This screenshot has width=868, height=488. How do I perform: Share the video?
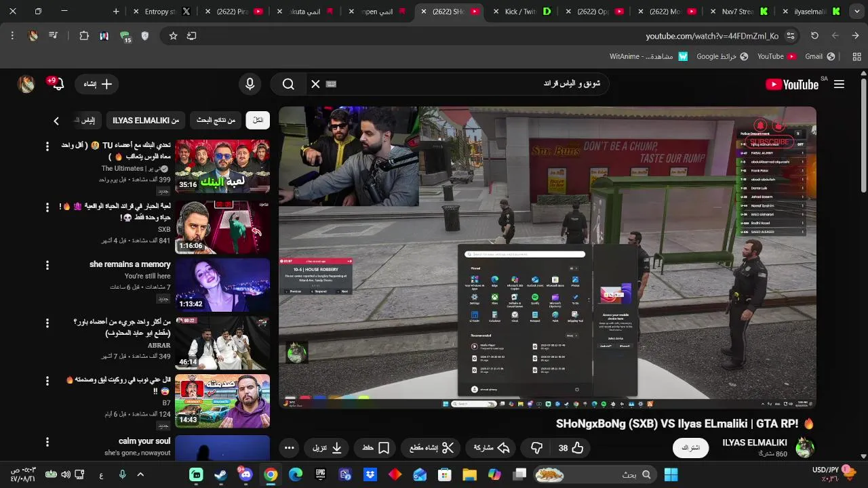[492, 448]
